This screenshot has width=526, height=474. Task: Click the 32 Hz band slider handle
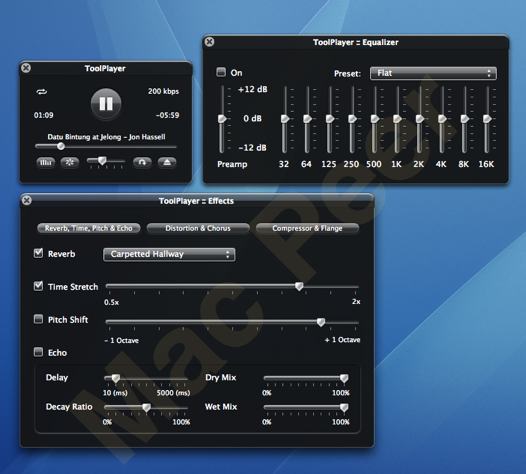tap(285, 119)
